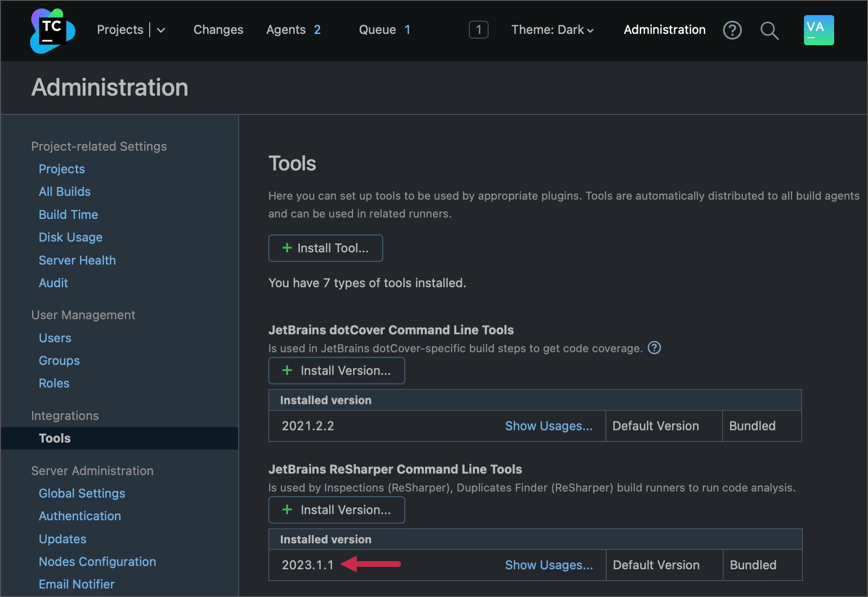Click the TeamCity logo icon
Screen dimensions: 868x597
pyautogui.click(x=52, y=30)
